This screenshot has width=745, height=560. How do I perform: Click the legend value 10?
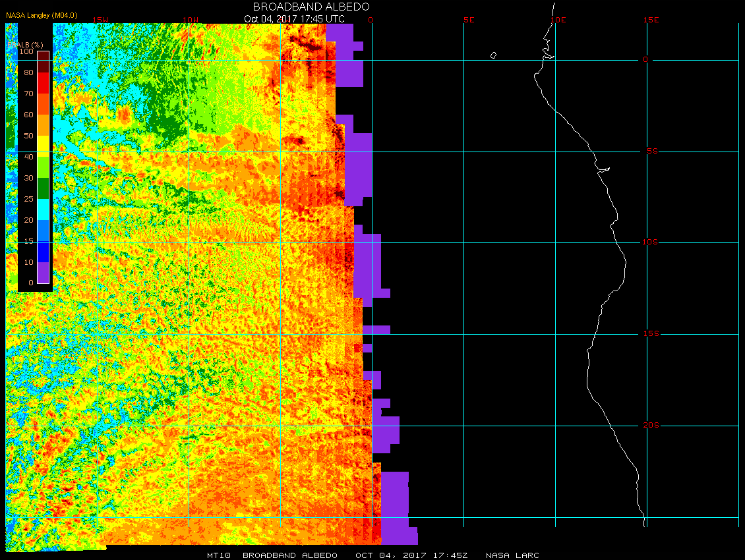[x=28, y=262]
